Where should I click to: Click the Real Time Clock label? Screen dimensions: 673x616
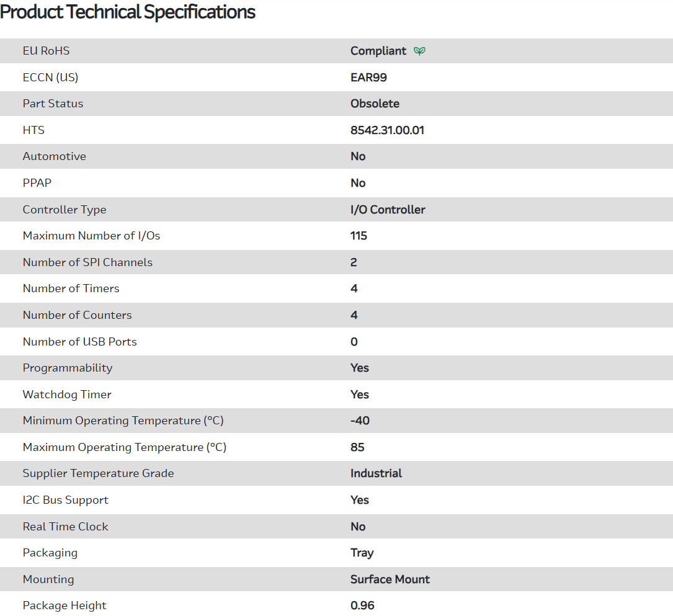point(65,527)
